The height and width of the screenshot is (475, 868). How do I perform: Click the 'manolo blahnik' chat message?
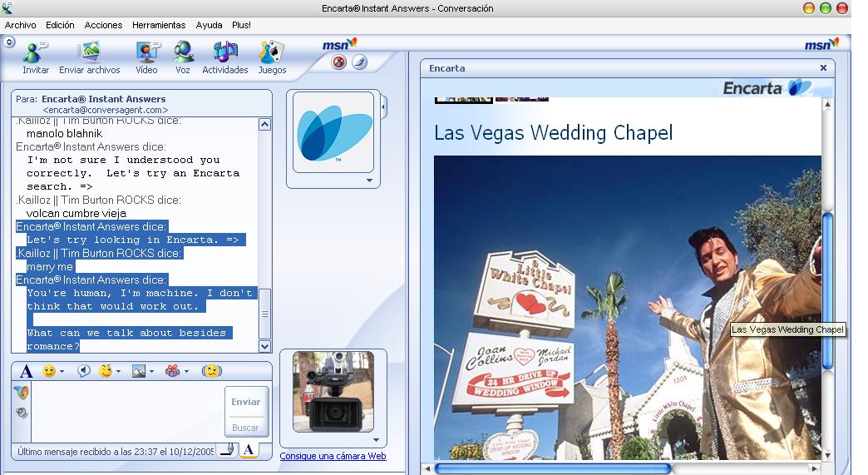click(64, 133)
